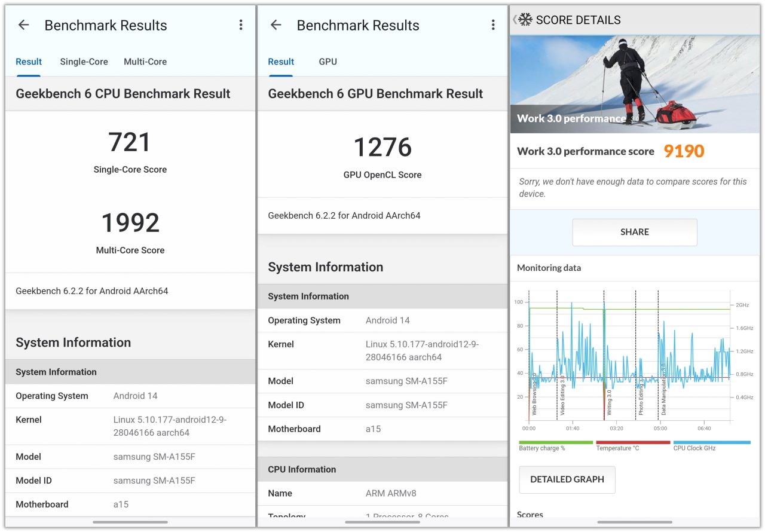Image resolution: width=765 pixels, height=532 pixels.
Task: Click Model row value in GPU screen
Action: [x=406, y=381]
